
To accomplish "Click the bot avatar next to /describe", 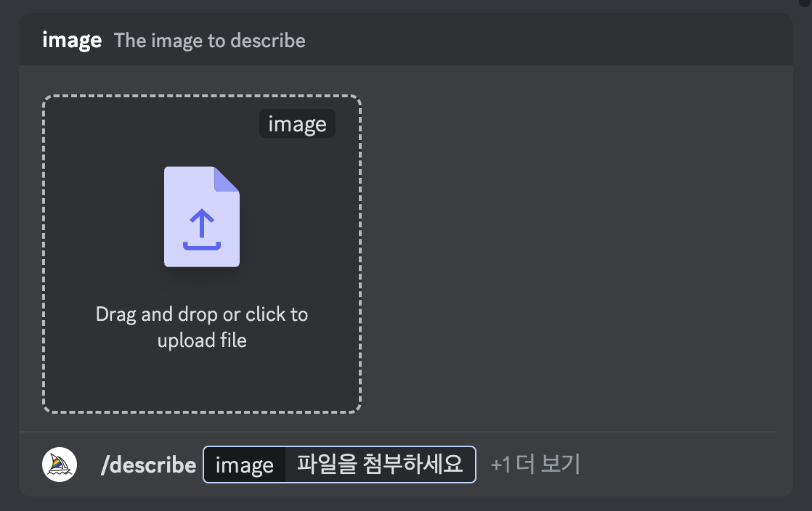I will coord(58,464).
